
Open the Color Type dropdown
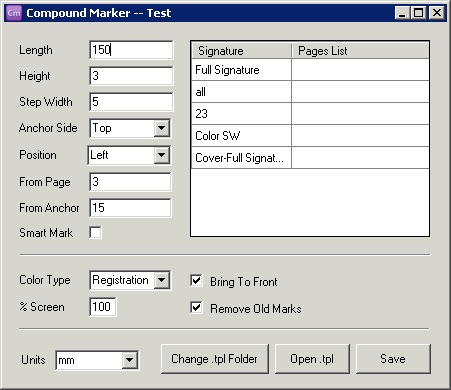(x=162, y=280)
